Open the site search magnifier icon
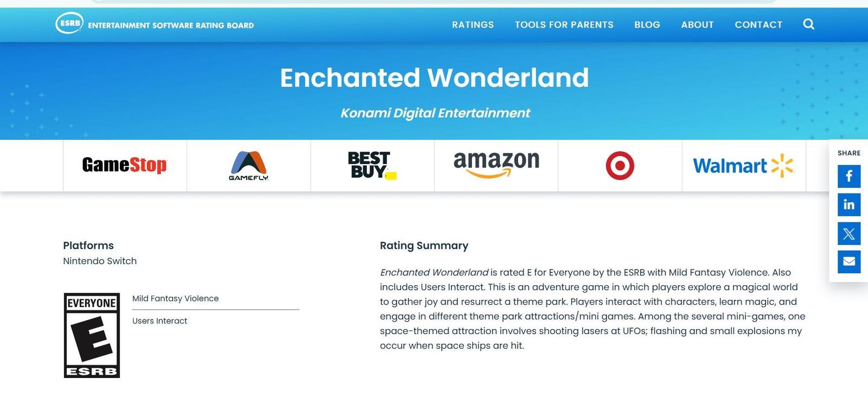The image size is (868, 404). pos(808,24)
